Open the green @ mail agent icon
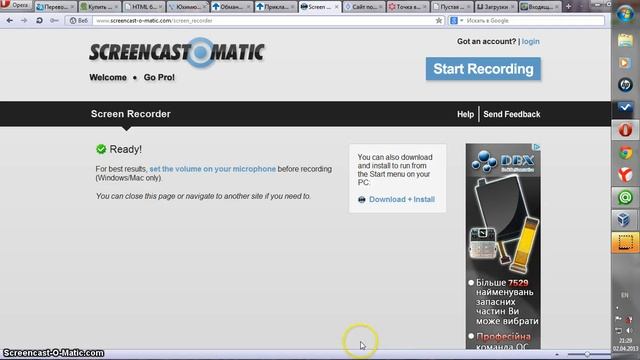Screen dimensions: 640x360 [625, 198]
